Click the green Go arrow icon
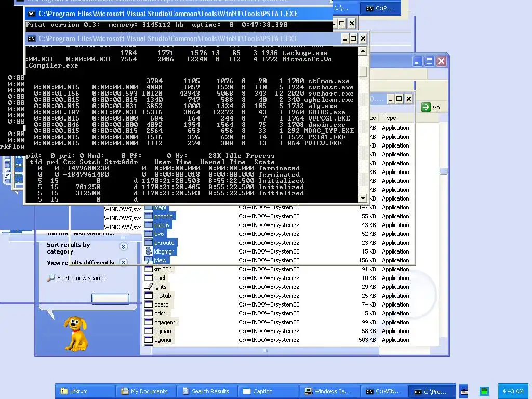This screenshot has width=532, height=399. 426,107
